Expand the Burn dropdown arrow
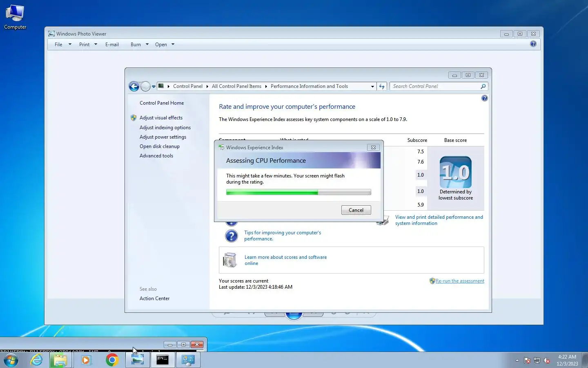The height and width of the screenshot is (368, 588). point(147,45)
